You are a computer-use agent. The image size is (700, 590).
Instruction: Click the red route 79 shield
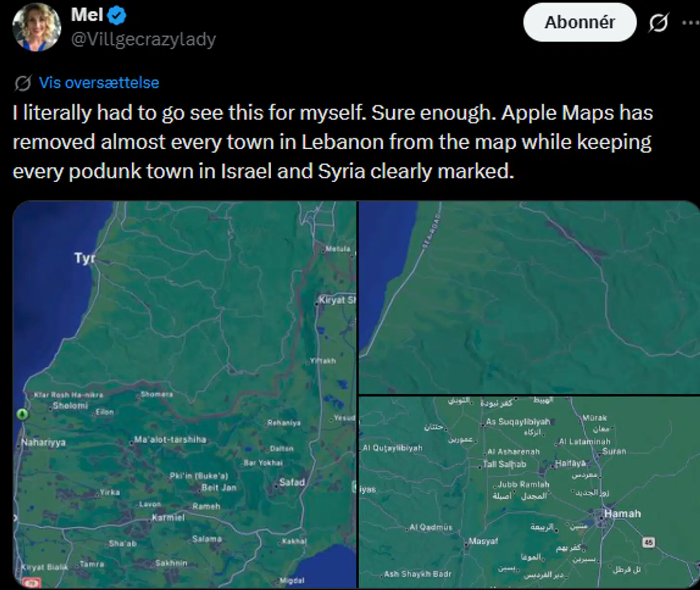(x=32, y=582)
